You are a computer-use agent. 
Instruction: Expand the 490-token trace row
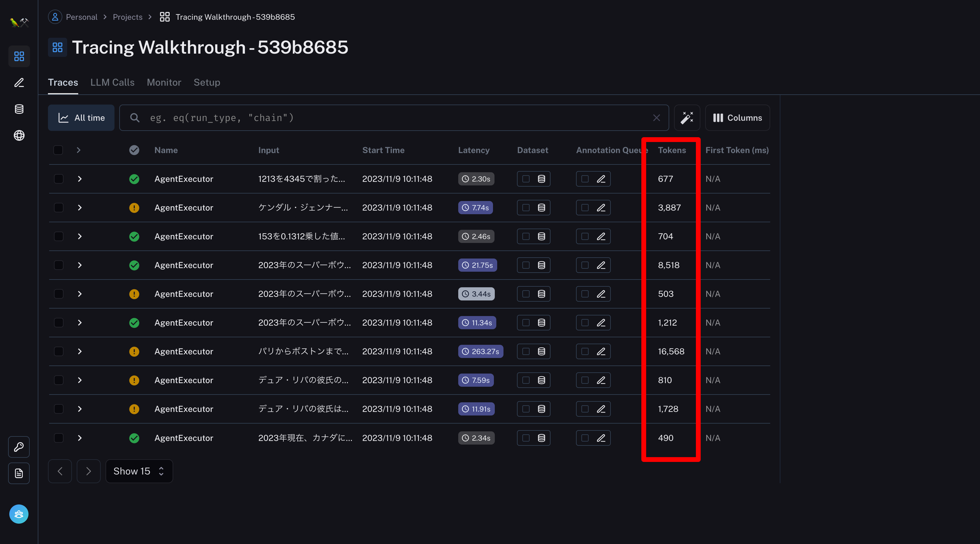click(x=79, y=438)
